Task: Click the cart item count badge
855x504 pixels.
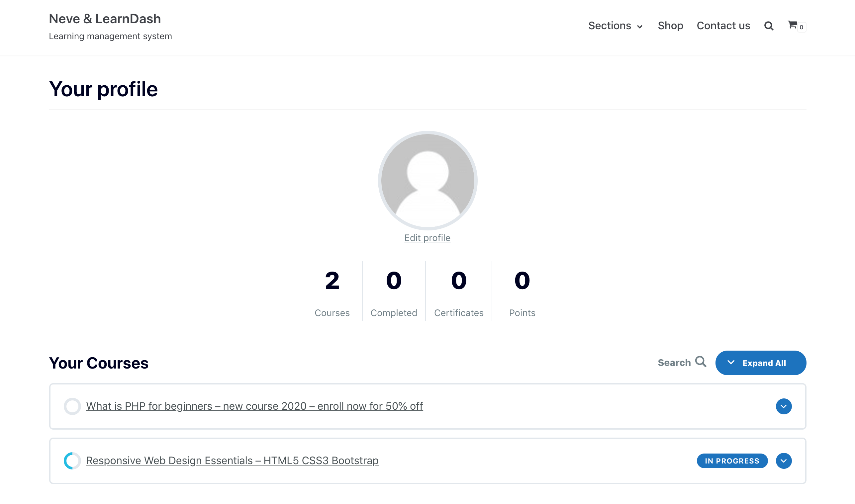Action: (x=801, y=27)
